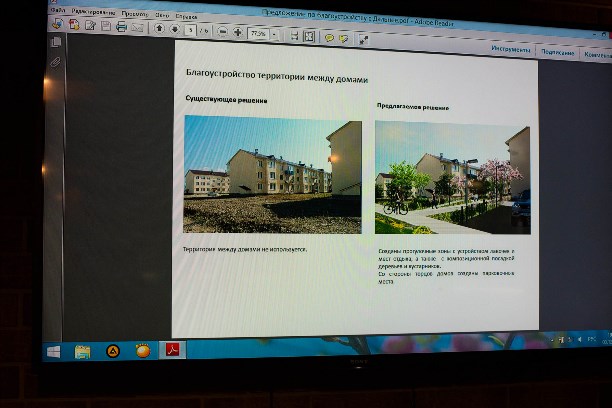Viewport: 612px width, 408px height.
Task: Open the Справка menu
Action: pyautogui.click(x=186, y=16)
